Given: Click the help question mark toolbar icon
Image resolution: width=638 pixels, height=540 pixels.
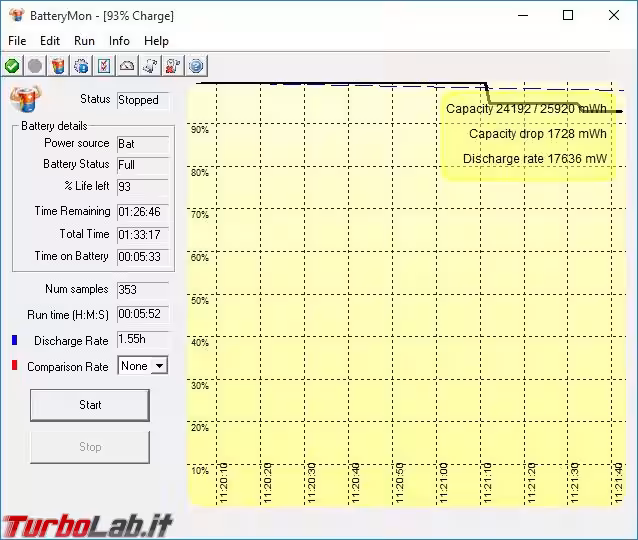Looking at the screenshot, I should point(196,66).
